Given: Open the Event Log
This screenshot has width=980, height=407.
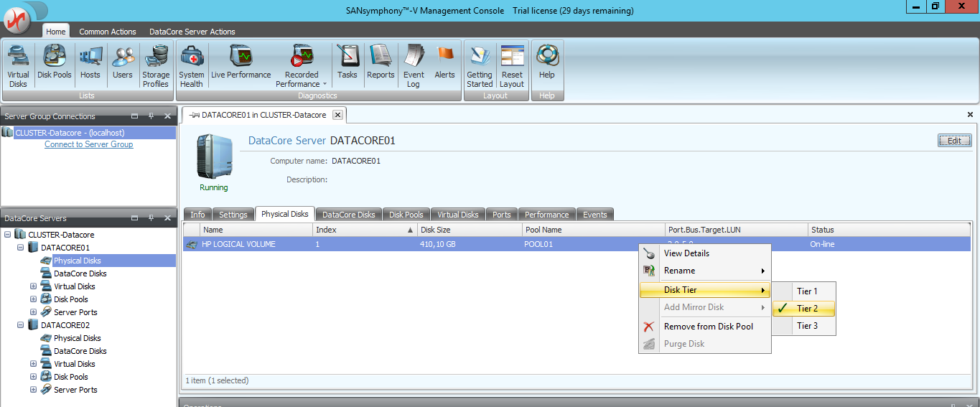Looking at the screenshot, I should tap(414, 66).
